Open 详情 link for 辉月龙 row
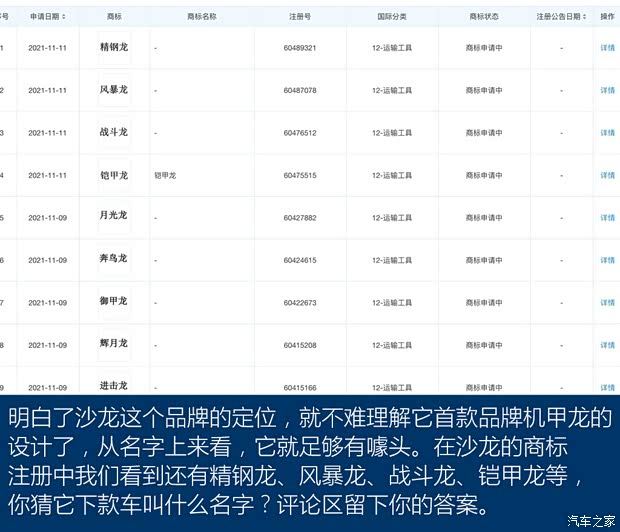 607,345
